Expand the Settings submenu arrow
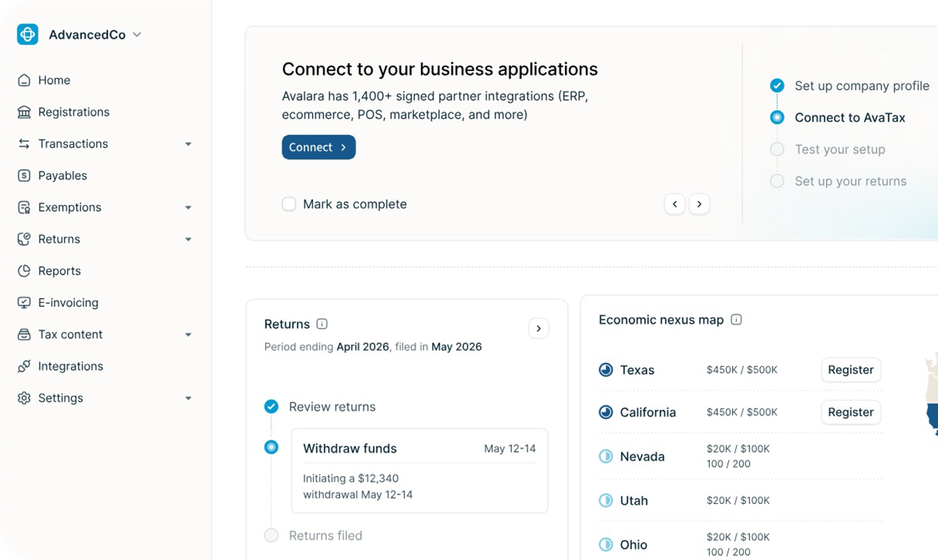The height and width of the screenshot is (560, 938). click(x=188, y=398)
